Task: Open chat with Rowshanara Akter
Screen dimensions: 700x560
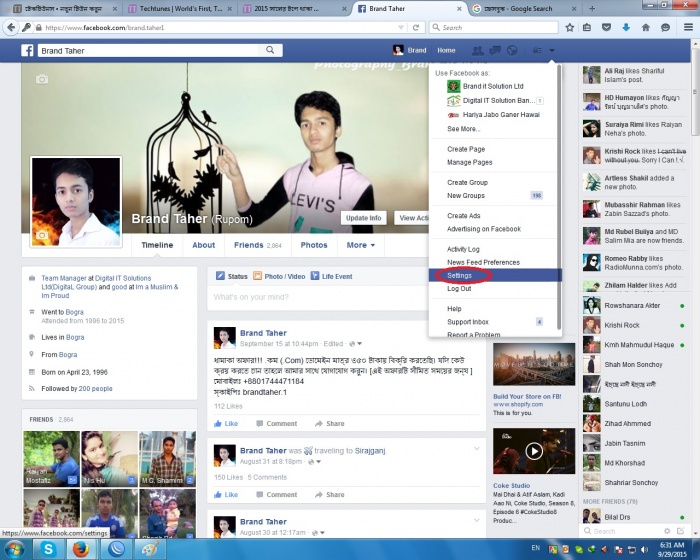Action: [x=634, y=306]
